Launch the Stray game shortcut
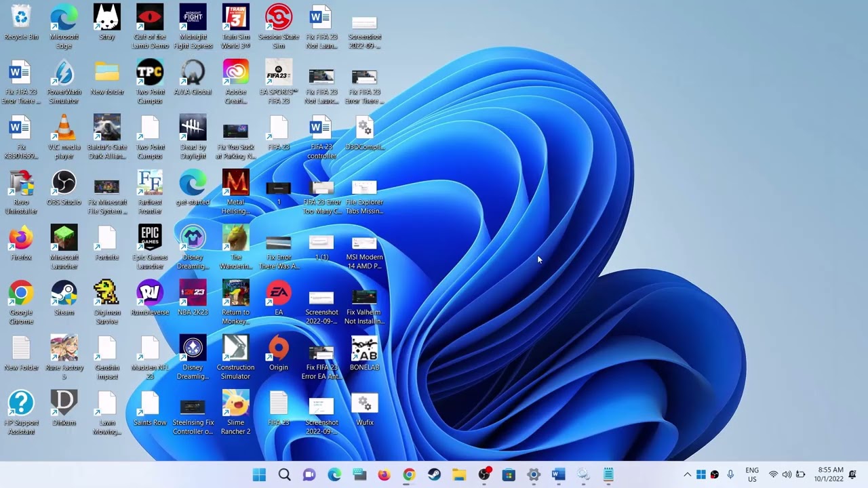The height and width of the screenshot is (488, 868). [107, 22]
